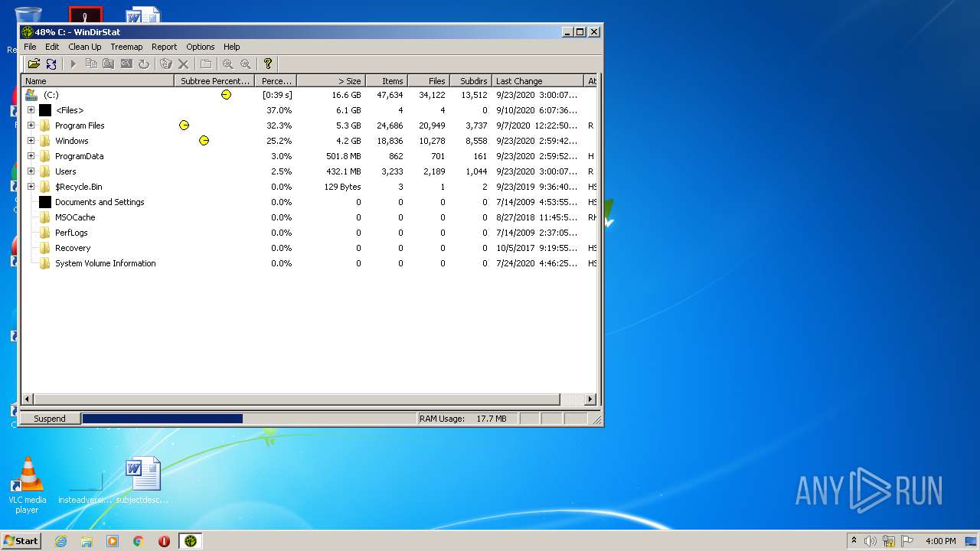The height and width of the screenshot is (551, 980).
Task: Sort by the Name column header
Action: tap(98, 80)
